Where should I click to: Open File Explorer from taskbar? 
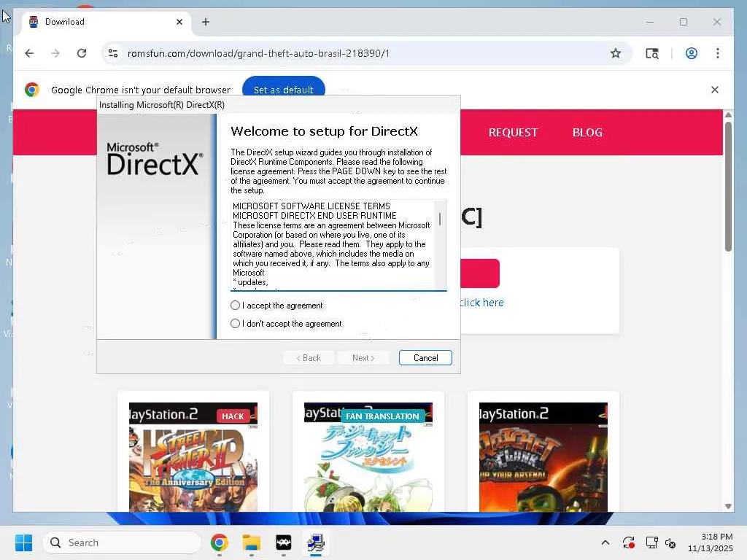(x=251, y=542)
